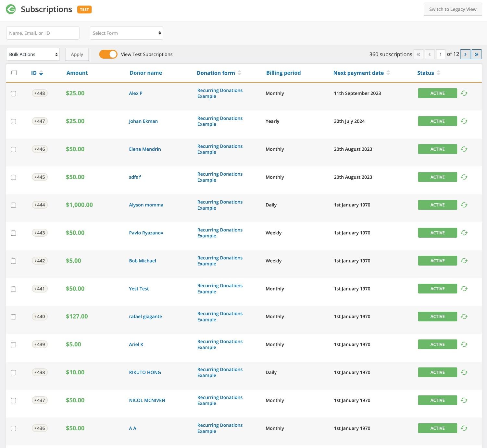Open the Select Form dropdown
This screenshot has width=487, height=448.
[126, 33]
